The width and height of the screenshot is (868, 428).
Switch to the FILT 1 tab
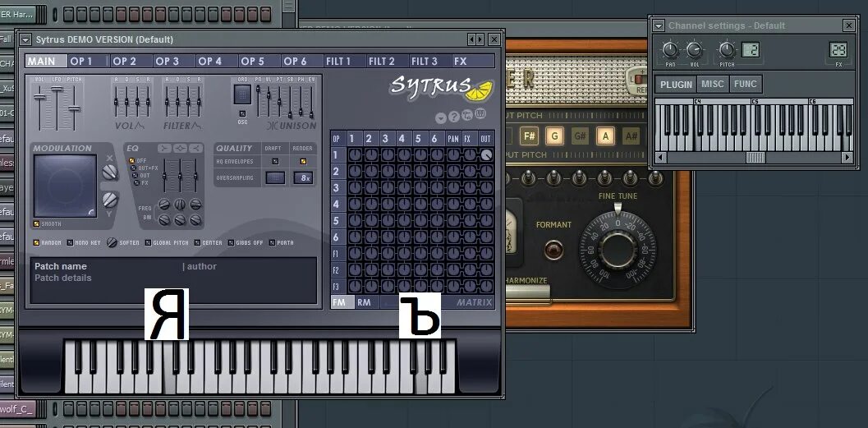[344, 61]
